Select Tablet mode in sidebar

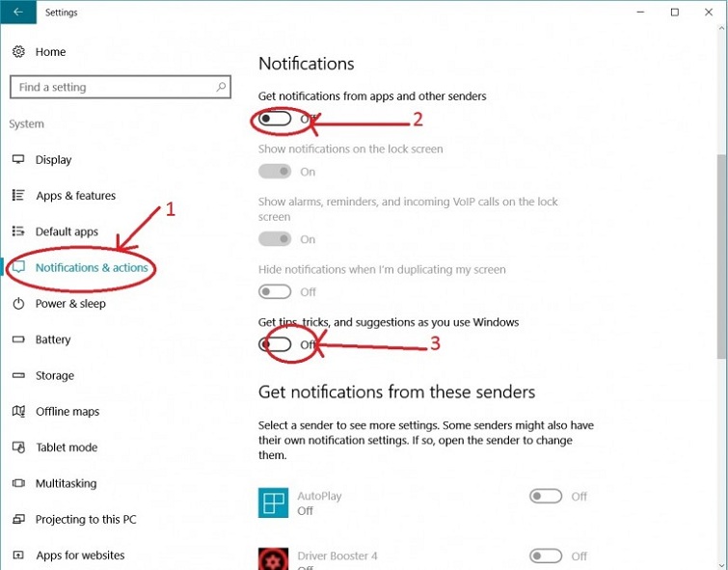click(x=67, y=448)
